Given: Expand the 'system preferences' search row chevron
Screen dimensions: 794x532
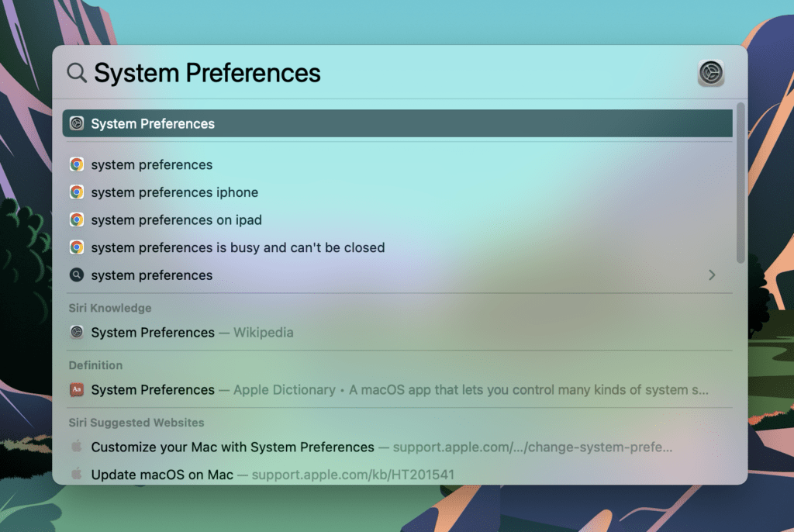Looking at the screenshot, I should (x=712, y=275).
